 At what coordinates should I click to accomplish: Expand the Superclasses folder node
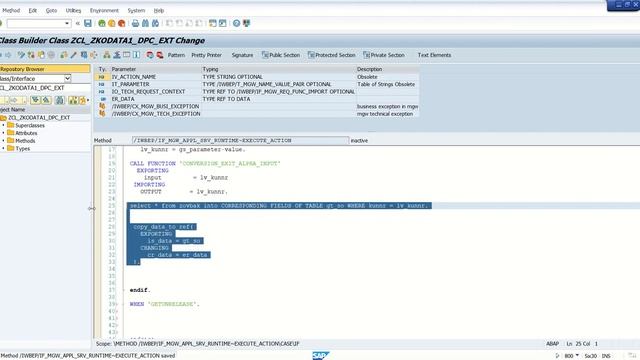coord(4,125)
